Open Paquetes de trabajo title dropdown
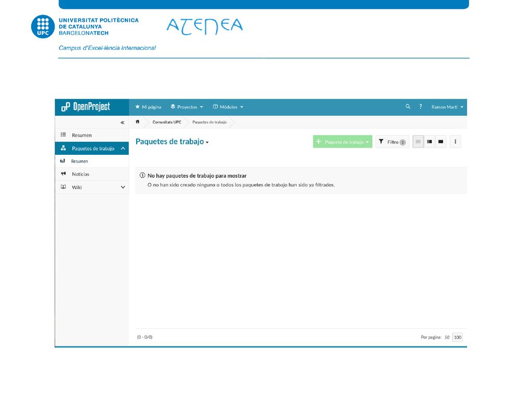Screen dimensions: 532x399 (172, 141)
